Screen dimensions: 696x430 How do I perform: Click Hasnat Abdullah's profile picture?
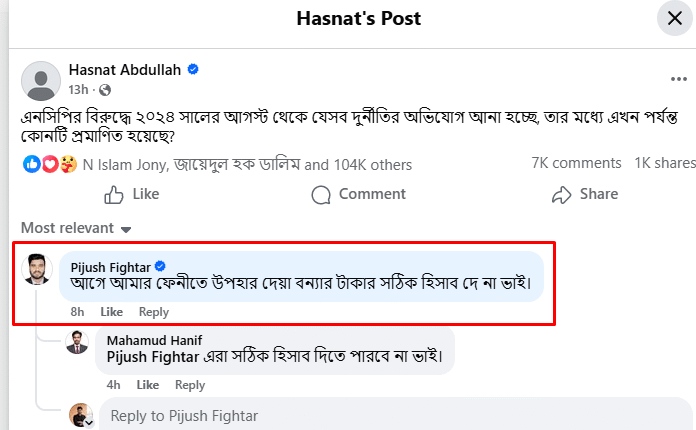point(41,80)
